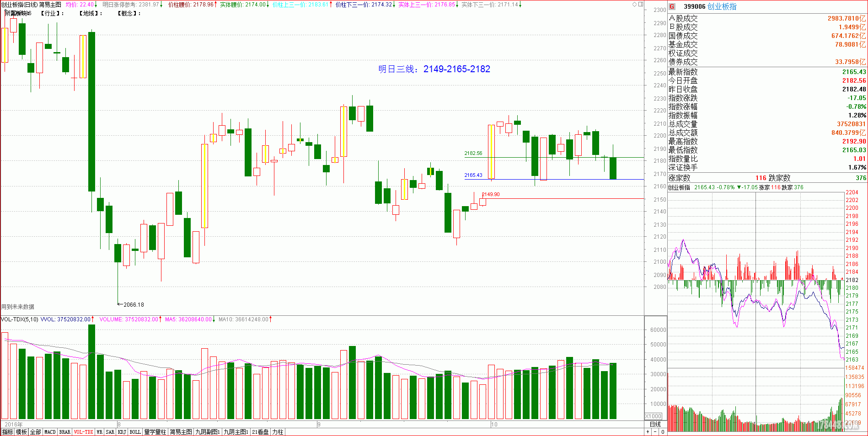
Task: Click the 用到未来数据 notice text
Action: [18, 307]
